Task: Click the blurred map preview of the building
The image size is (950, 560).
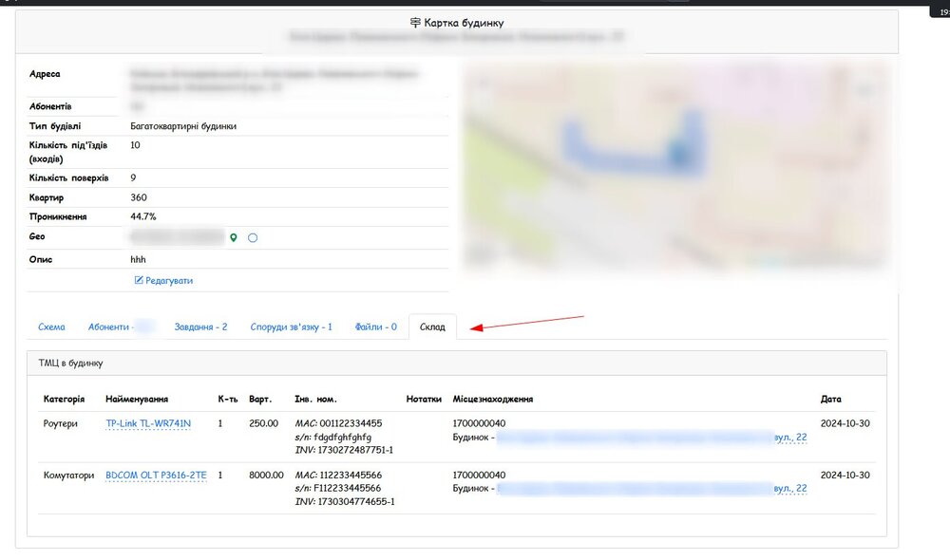Action: pos(674,166)
